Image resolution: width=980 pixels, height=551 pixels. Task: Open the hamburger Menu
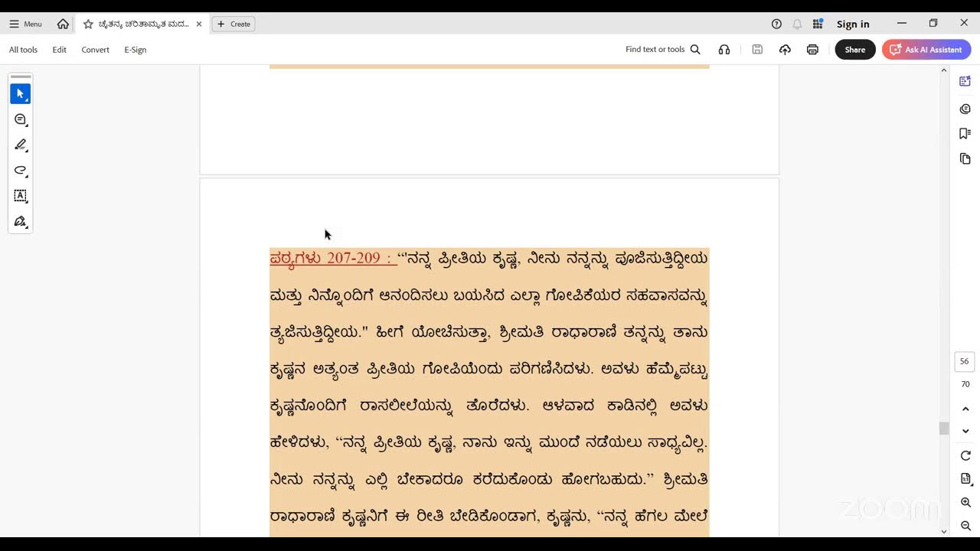click(25, 24)
